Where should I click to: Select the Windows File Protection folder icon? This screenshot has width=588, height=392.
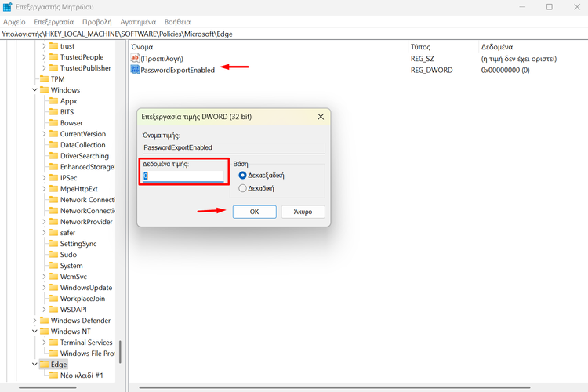click(53, 354)
